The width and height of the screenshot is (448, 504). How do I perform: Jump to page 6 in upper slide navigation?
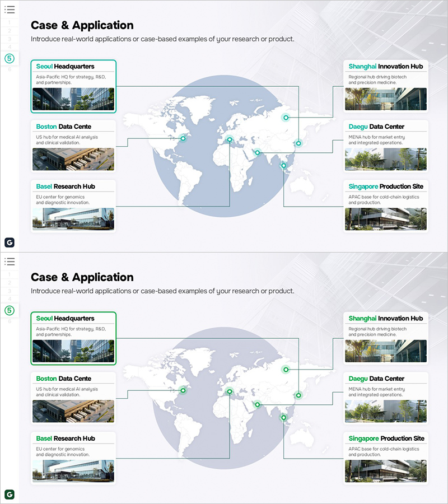point(10,69)
